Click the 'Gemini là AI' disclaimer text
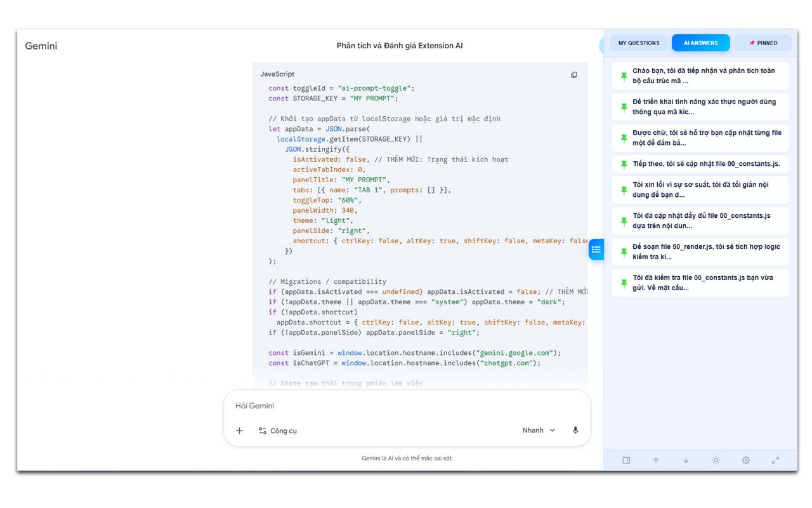This screenshot has width=812, height=508. pyautogui.click(x=407, y=458)
